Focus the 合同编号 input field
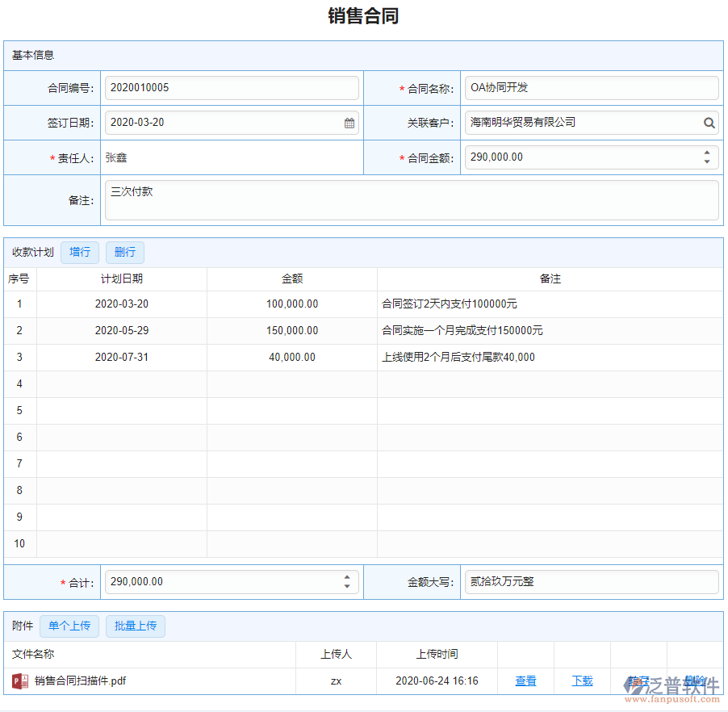The image size is (728, 712). point(232,88)
